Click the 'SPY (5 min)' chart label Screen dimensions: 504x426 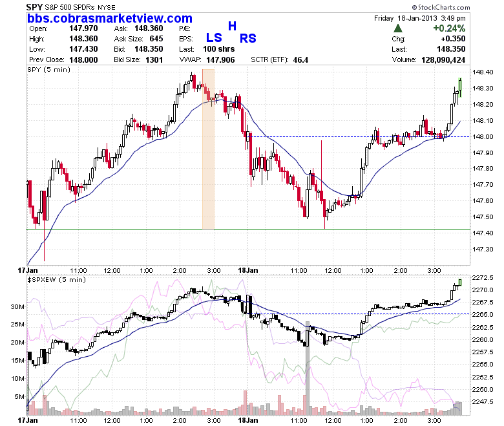[x=49, y=69]
